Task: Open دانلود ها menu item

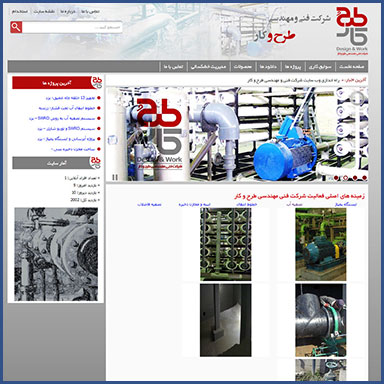Action: pyautogui.click(x=268, y=67)
